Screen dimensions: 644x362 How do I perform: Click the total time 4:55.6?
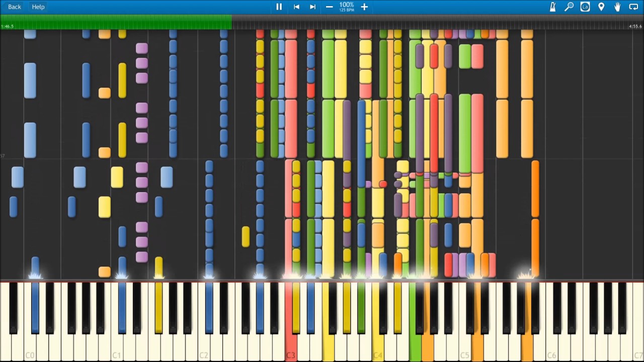tap(635, 26)
